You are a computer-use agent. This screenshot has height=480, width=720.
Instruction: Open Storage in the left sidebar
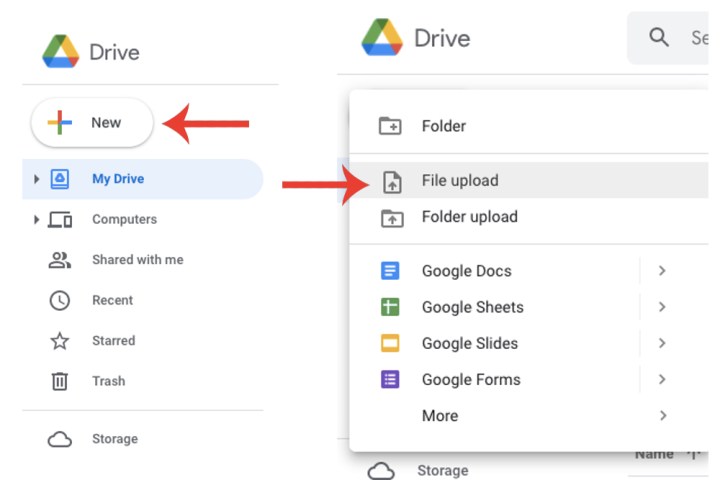114,439
